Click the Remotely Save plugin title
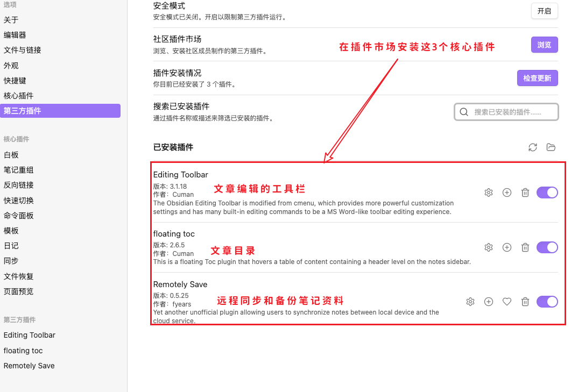 tap(180, 284)
